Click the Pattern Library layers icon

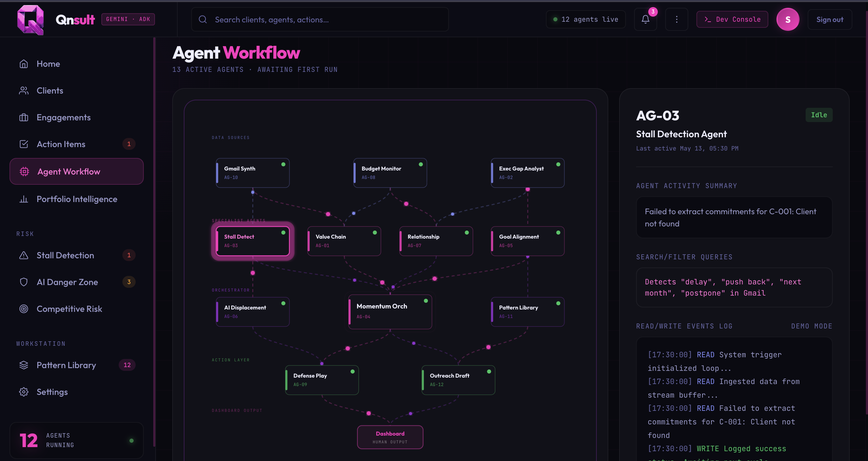(24, 365)
